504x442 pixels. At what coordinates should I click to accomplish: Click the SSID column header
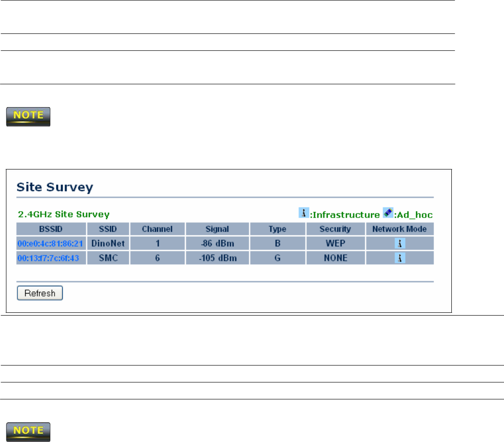point(108,229)
